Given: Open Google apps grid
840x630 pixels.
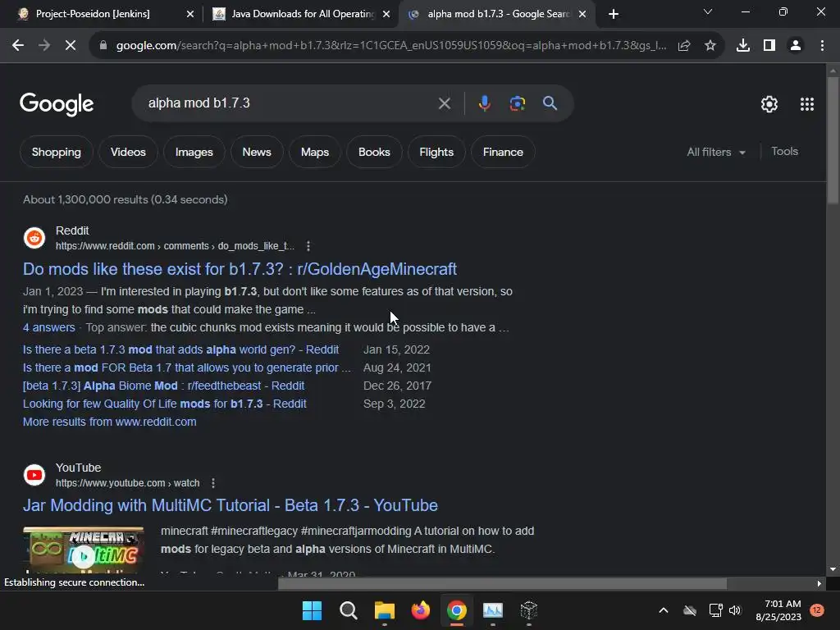Looking at the screenshot, I should click(807, 104).
